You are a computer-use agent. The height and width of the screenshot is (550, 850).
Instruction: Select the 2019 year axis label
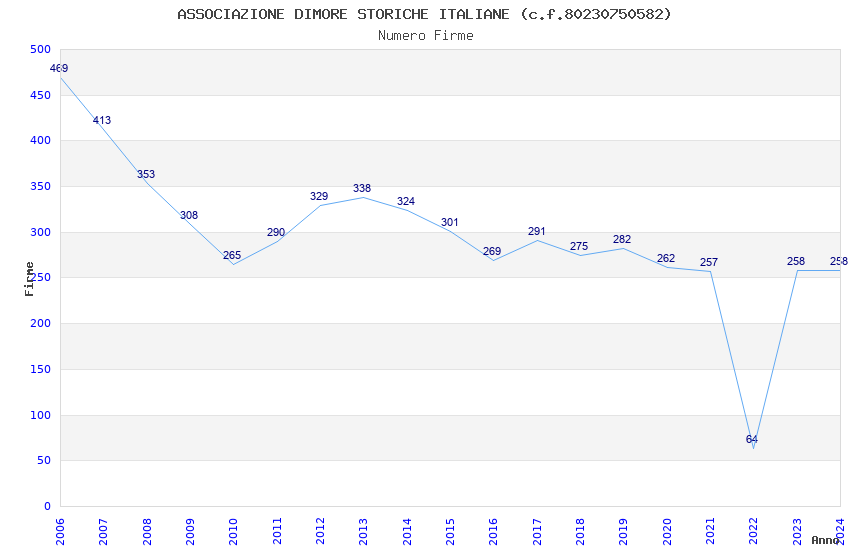pyautogui.click(x=623, y=531)
